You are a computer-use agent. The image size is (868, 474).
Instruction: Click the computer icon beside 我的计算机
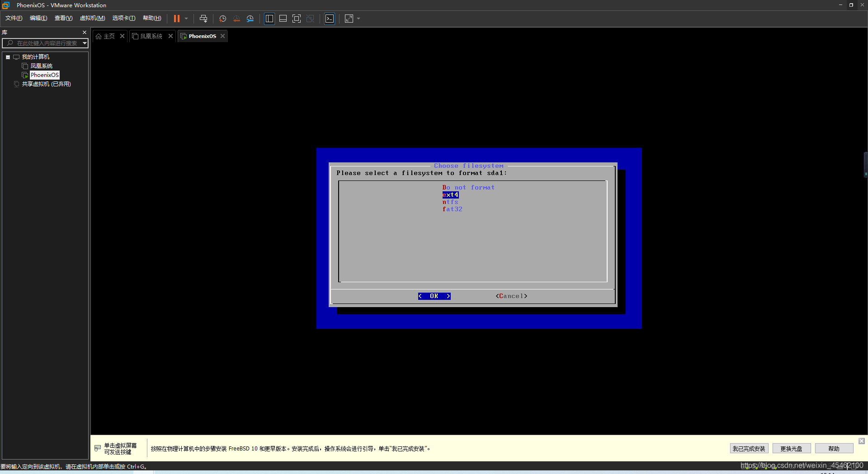16,57
